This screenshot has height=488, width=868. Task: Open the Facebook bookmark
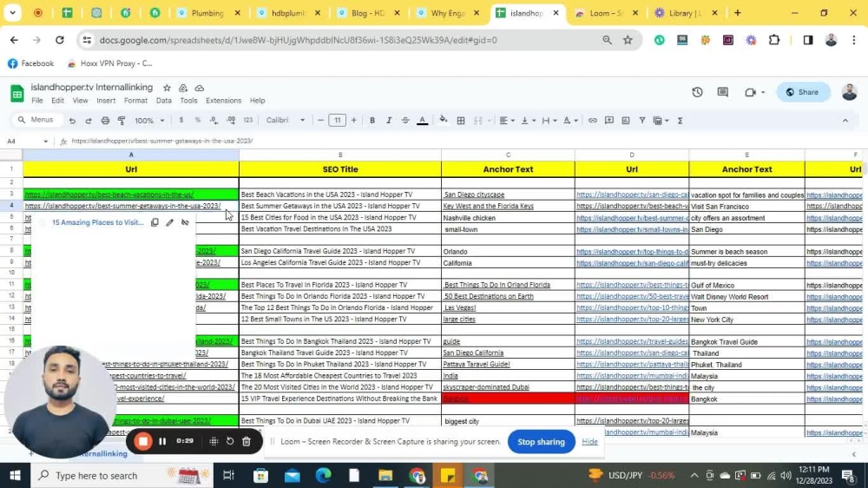(31, 63)
